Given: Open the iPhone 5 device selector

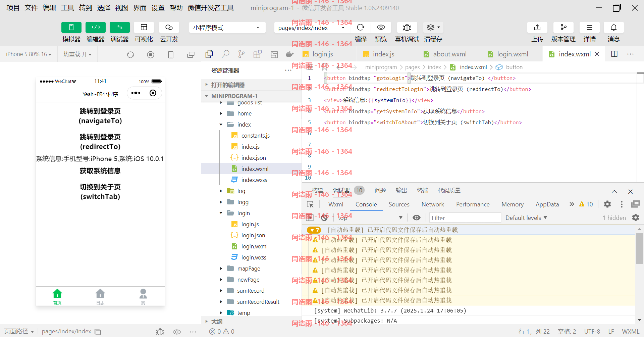Looking at the screenshot, I should 29,54.
